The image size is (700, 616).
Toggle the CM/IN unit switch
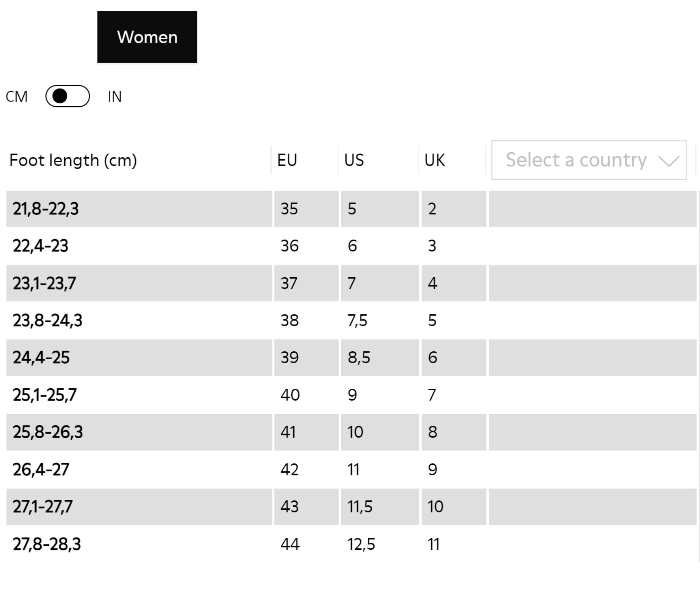tap(67, 96)
